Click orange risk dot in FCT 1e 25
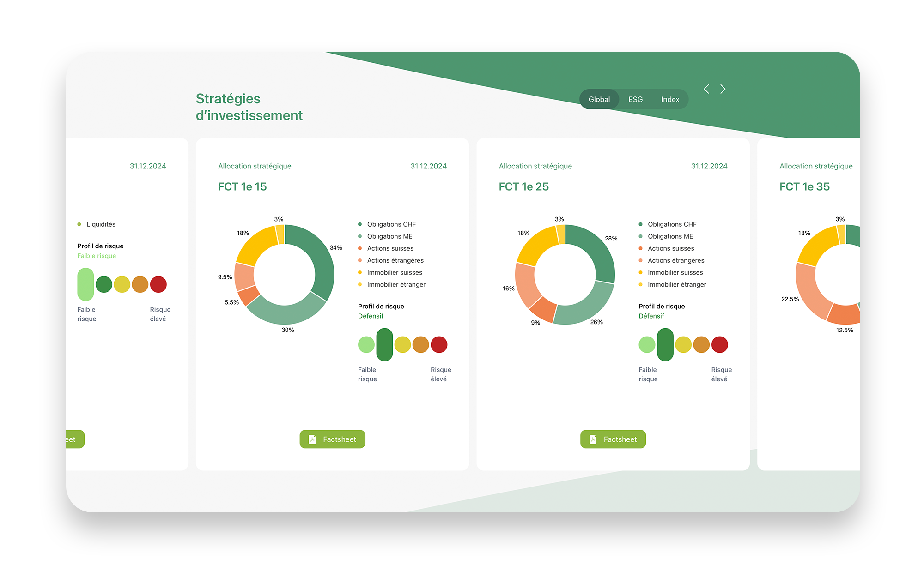 (x=701, y=345)
